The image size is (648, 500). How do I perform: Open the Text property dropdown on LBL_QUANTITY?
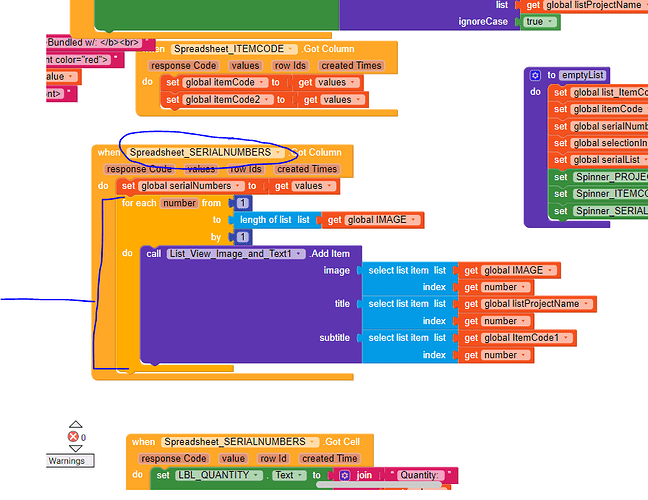(x=300, y=475)
